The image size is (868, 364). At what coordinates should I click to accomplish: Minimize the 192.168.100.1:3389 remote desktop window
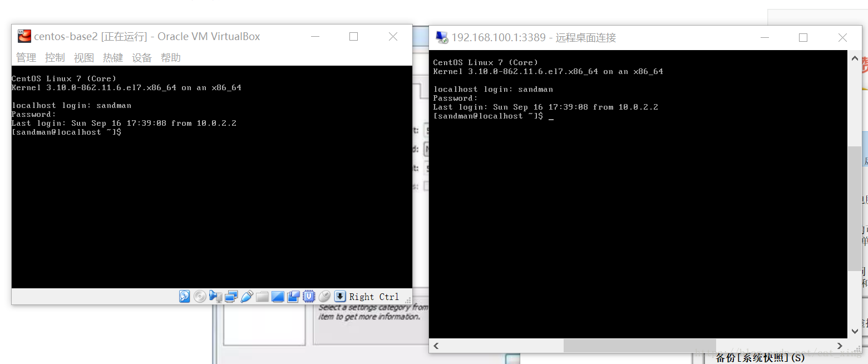pyautogui.click(x=765, y=38)
